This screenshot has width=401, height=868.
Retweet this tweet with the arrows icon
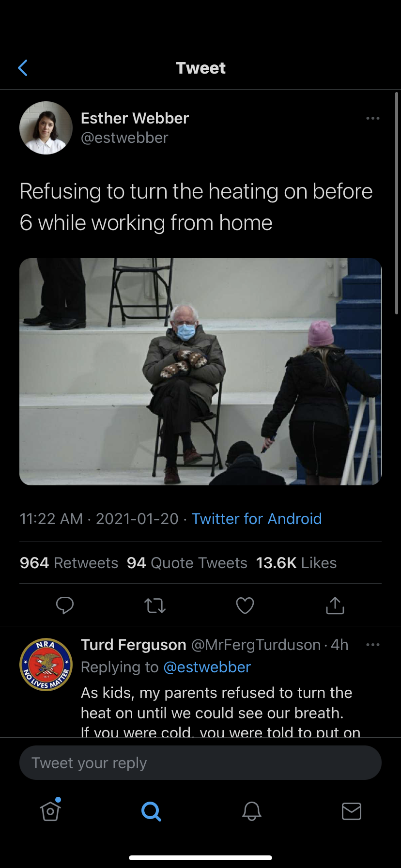[x=155, y=605]
